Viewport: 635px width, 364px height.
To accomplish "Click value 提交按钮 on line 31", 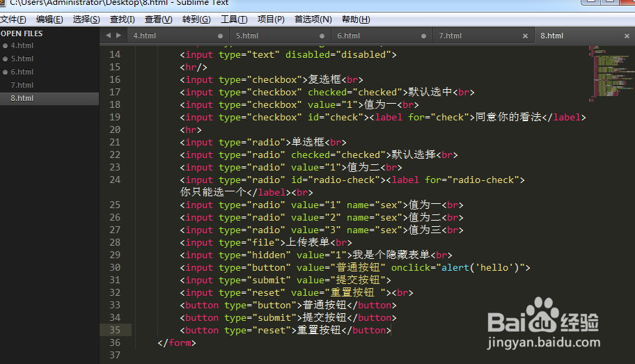I will pyautogui.click(x=358, y=280).
